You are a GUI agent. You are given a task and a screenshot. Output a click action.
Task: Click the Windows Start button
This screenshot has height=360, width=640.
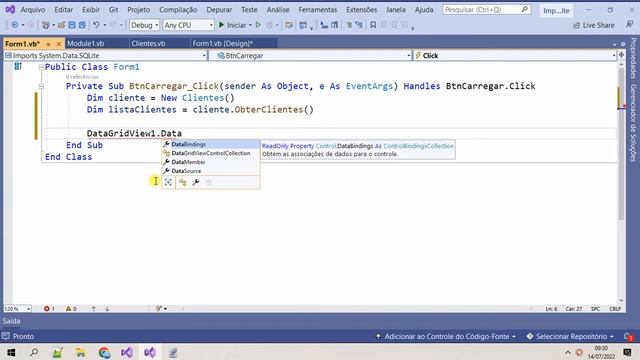[11, 352]
